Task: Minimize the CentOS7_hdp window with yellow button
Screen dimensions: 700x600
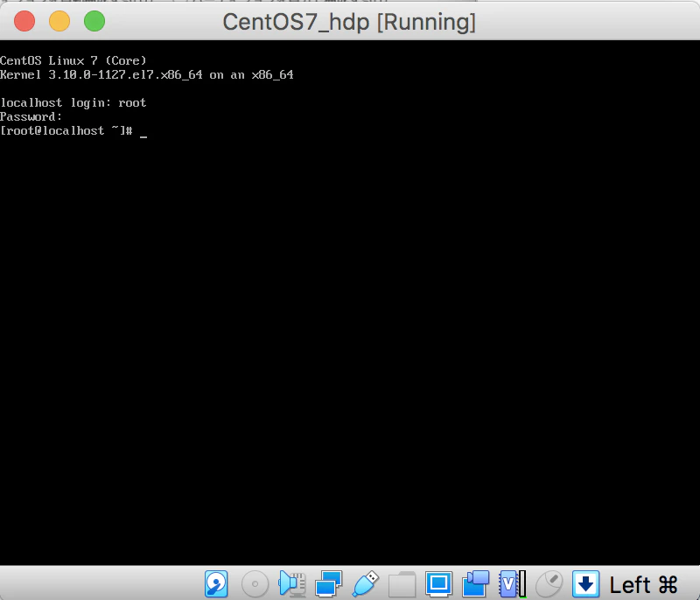Action: tap(59, 21)
